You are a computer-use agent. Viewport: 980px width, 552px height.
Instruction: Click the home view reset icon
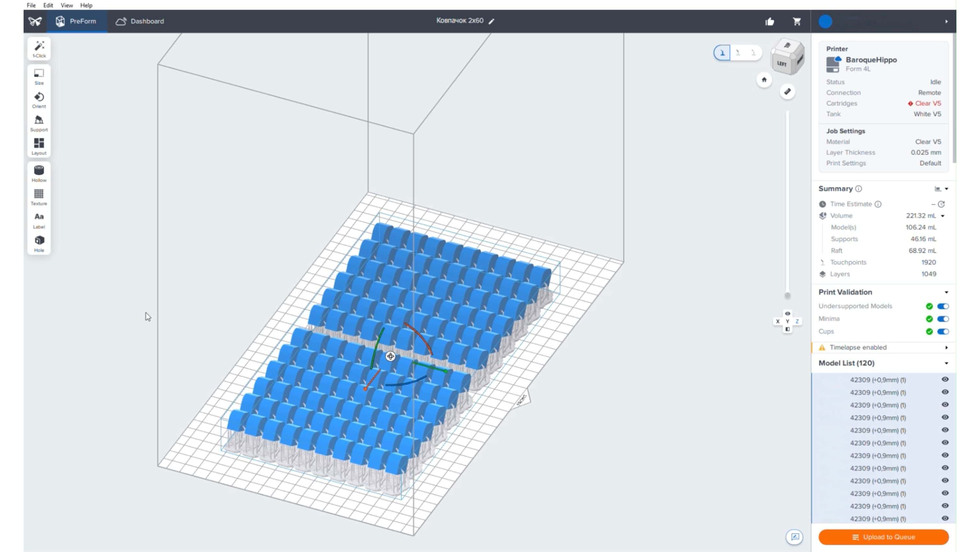(764, 80)
